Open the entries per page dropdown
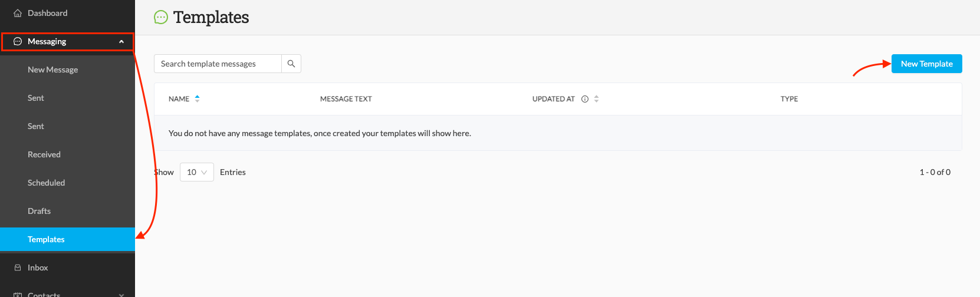 [x=197, y=172]
